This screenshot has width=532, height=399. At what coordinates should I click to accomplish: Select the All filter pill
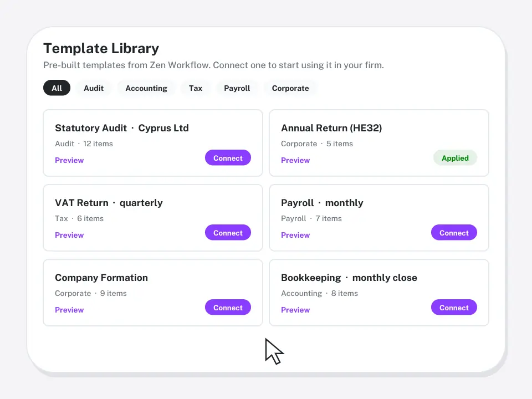[57, 88]
